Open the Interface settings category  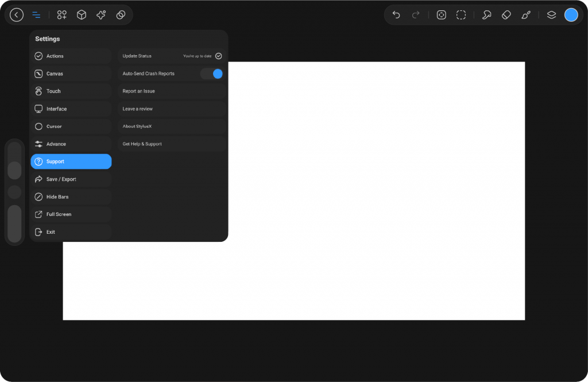point(71,109)
